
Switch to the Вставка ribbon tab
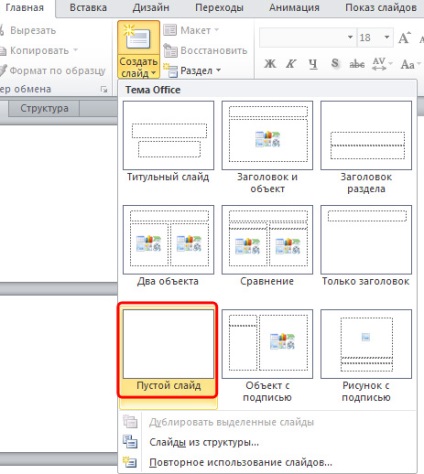88,7
